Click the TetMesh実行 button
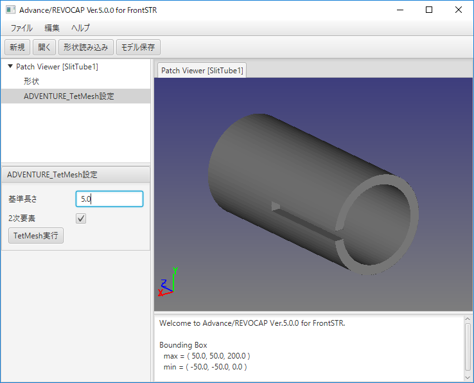Image resolution: width=474 pixels, height=383 pixels. [x=36, y=236]
